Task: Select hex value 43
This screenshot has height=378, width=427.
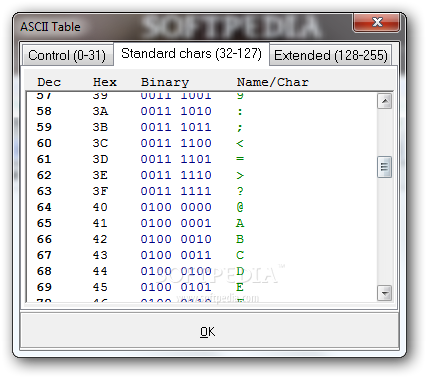Action: 100,255
